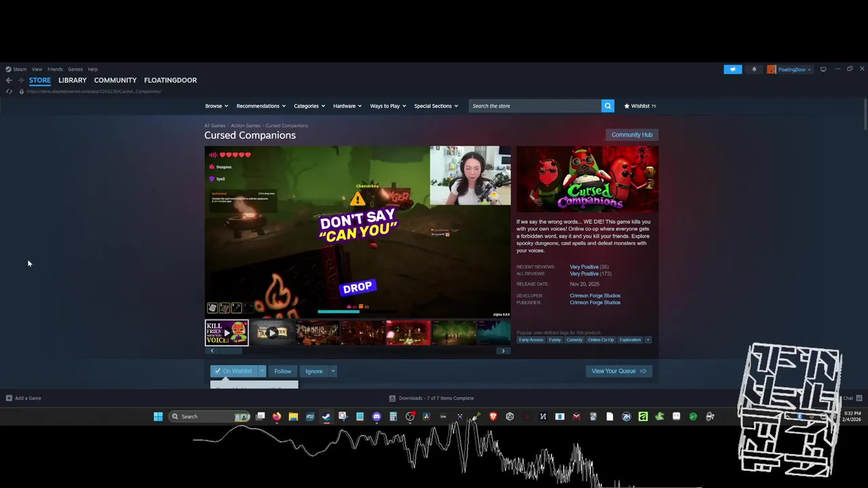Open the Friends menu

(55, 69)
